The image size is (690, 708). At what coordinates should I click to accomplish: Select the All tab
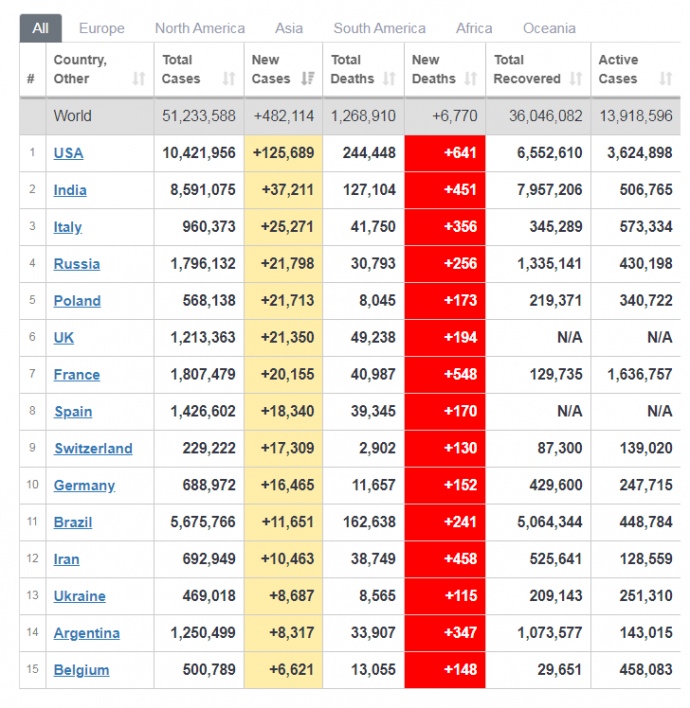pos(40,28)
